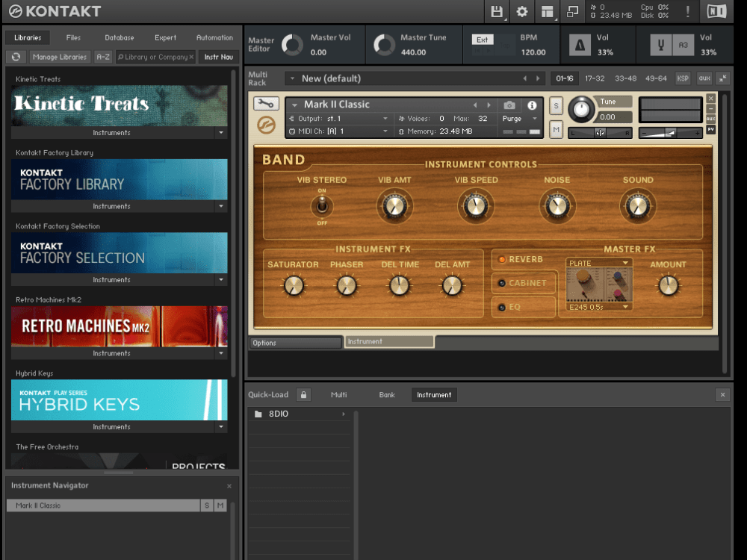Expand Retro Machines Instruments dropdown arrow

point(221,353)
